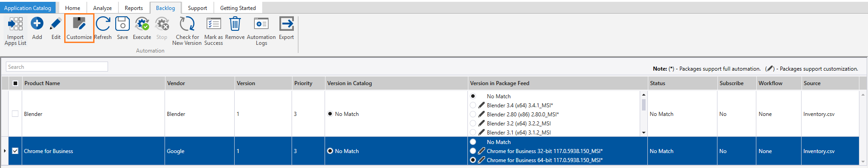Image resolution: width=868 pixels, height=168 pixels.
Task: Select the Edit pencil tool
Action: [56, 24]
